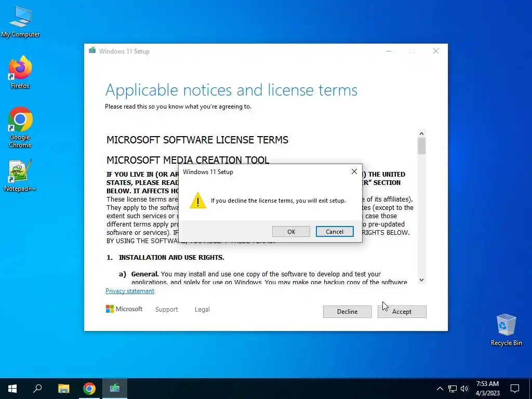Viewport: 532px width, 399px height.
Task: Select Windows 11 Setup taskbar item
Action: tap(115, 389)
